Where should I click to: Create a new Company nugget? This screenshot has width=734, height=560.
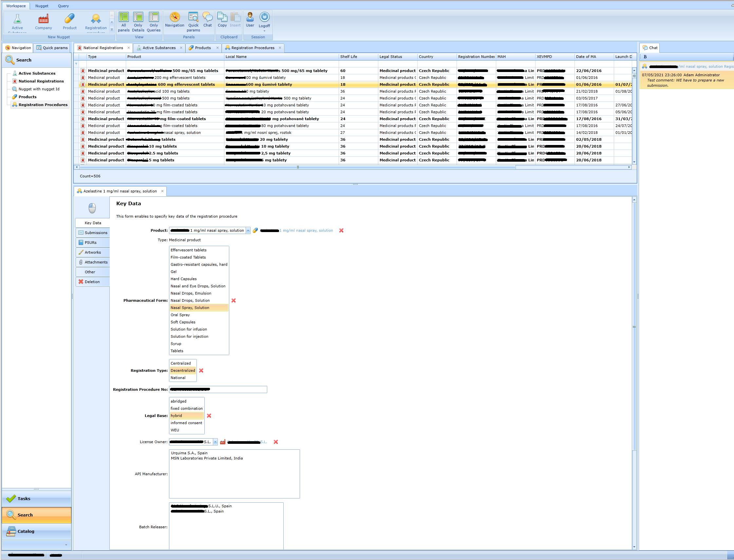pyautogui.click(x=43, y=22)
